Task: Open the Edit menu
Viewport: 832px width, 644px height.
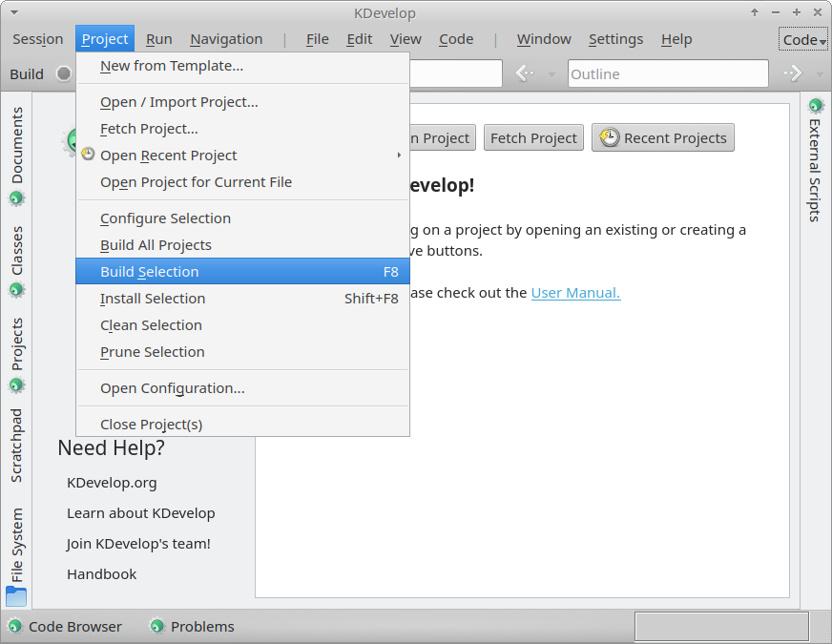Action: [359, 39]
